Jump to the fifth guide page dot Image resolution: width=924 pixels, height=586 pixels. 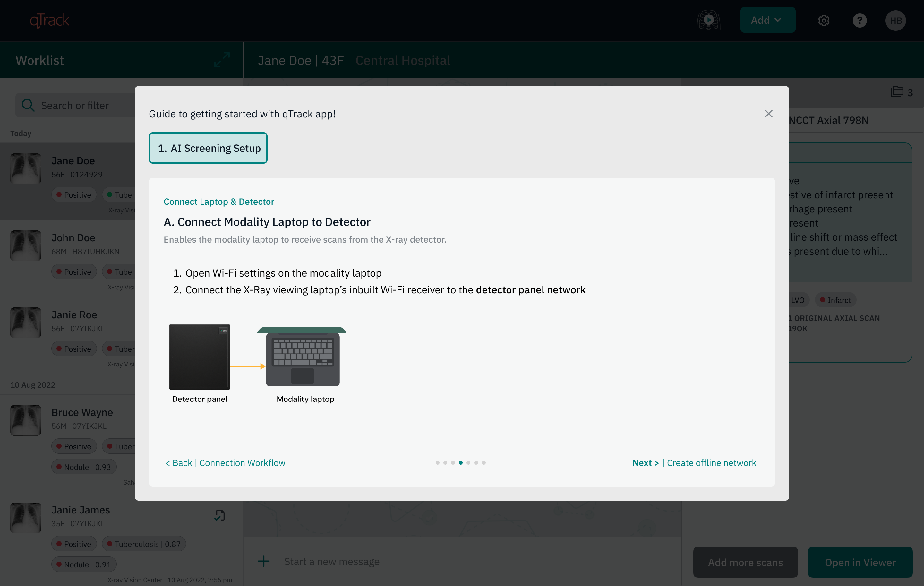coord(468,463)
